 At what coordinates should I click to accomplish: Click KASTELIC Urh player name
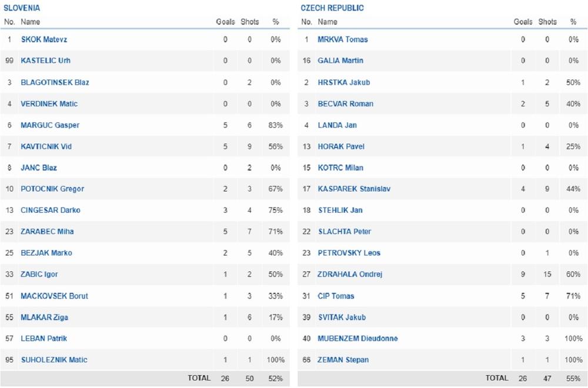pos(45,61)
